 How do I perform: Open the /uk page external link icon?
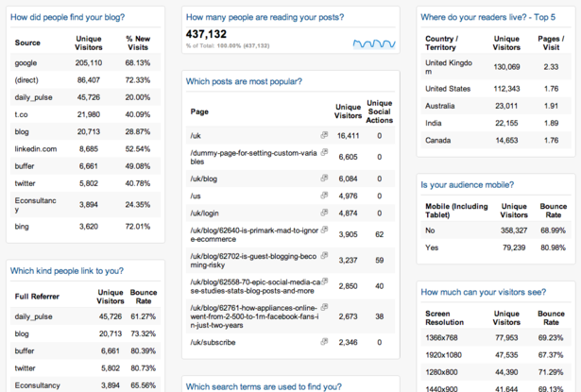coord(324,136)
